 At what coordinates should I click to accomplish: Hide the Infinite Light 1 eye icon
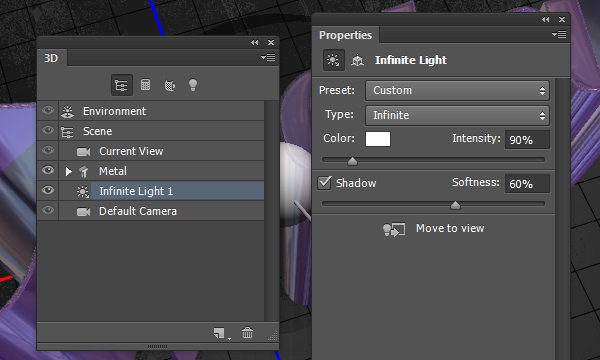(x=48, y=190)
